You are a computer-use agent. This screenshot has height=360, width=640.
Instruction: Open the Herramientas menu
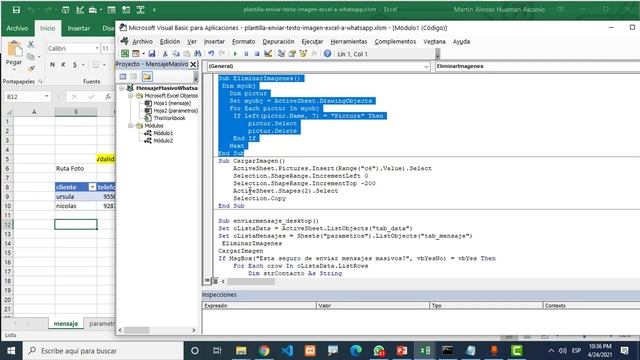coord(349,42)
